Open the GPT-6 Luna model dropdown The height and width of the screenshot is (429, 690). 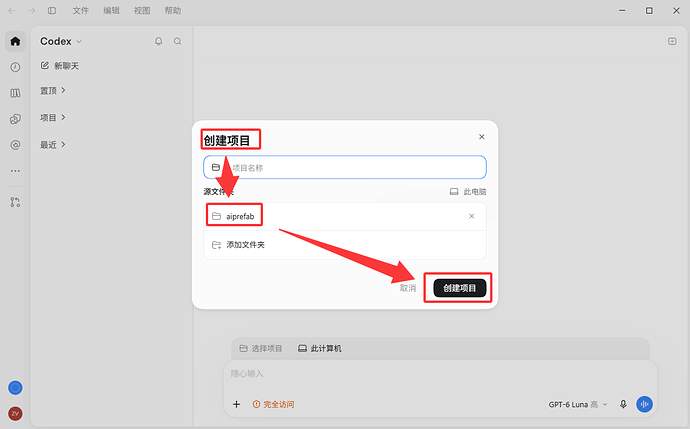point(577,404)
